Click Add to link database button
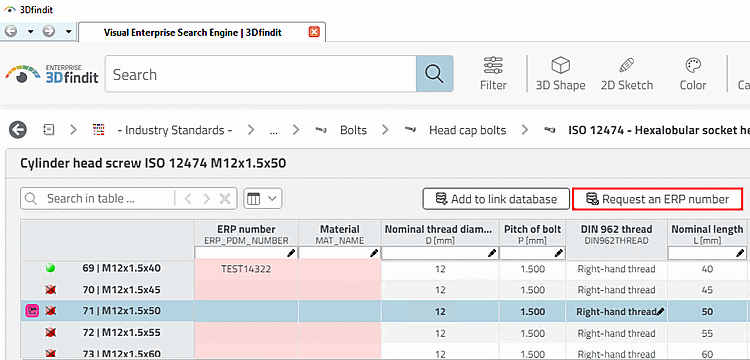Image resolution: width=750 pixels, height=360 pixels. pos(496,199)
